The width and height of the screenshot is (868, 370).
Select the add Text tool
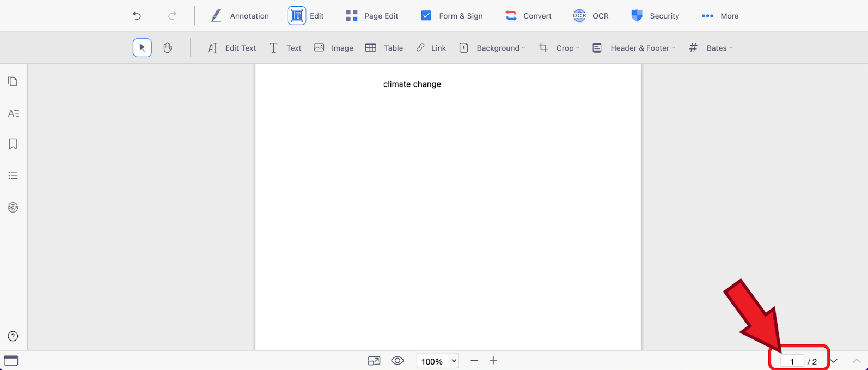[x=285, y=48]
